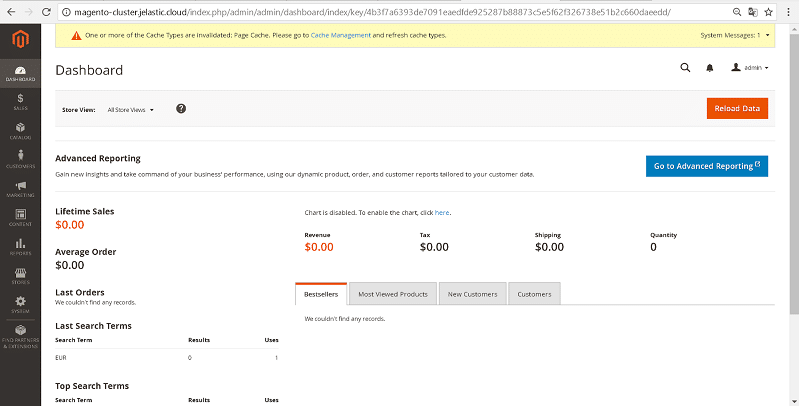Open the Sales menu in sidebar
The width and height of the screenshot is (799, 406).
tap(20, 101)
